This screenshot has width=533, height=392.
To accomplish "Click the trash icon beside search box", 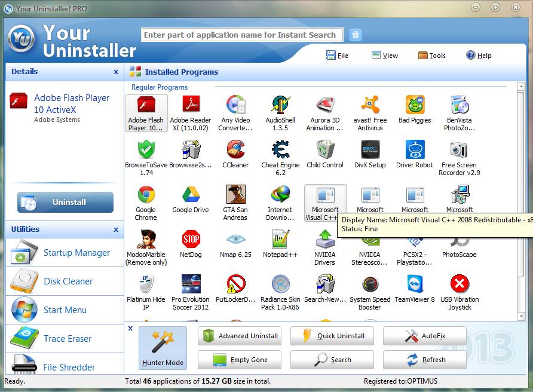I will [x=355, y=35].
